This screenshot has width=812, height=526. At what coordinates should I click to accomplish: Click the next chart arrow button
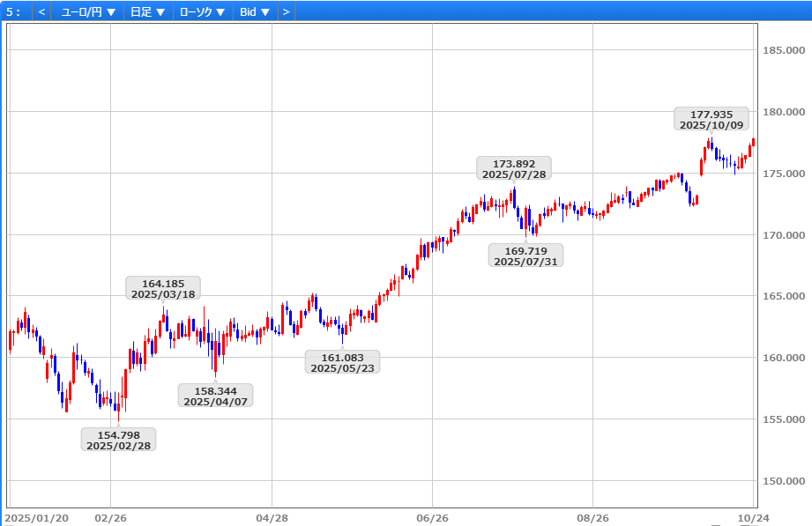[x=286, y=12]
